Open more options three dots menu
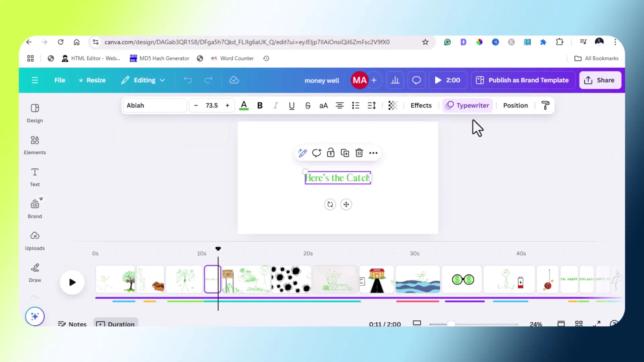Image resolution: width=644 pixels, height=362 pixels. point(373,153)
